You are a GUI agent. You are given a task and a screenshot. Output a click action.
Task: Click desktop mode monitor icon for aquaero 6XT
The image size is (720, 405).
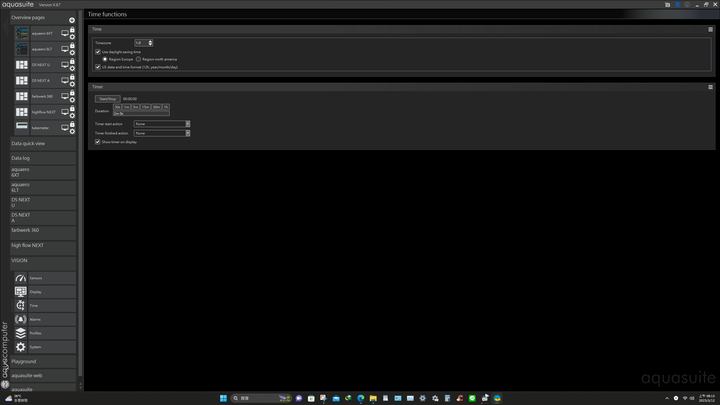[65, 34]
